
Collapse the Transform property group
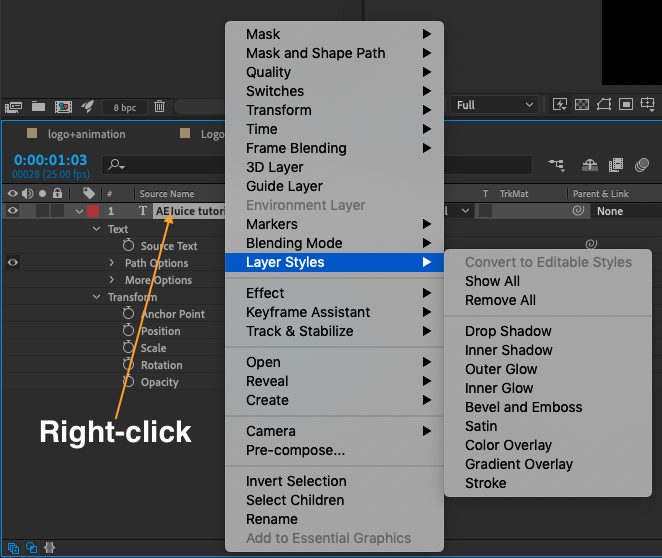(x=96, y=297)
